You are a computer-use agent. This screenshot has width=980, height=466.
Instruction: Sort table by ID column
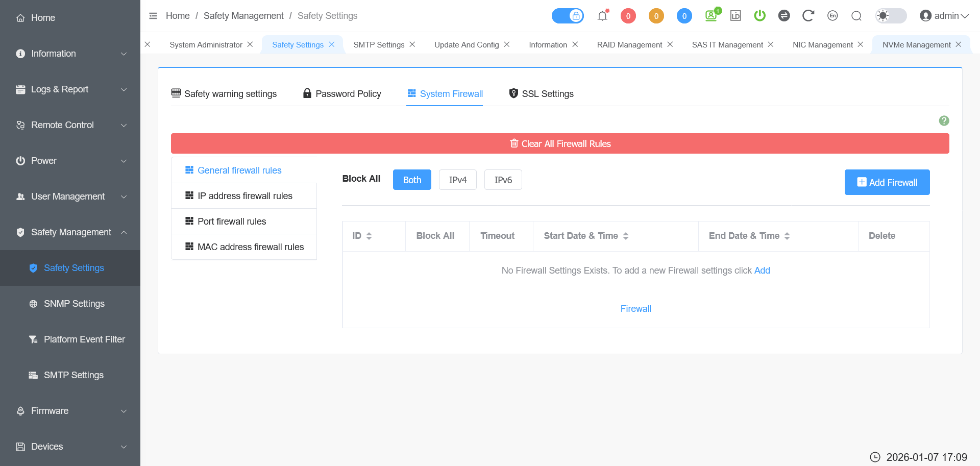point(362,236)
